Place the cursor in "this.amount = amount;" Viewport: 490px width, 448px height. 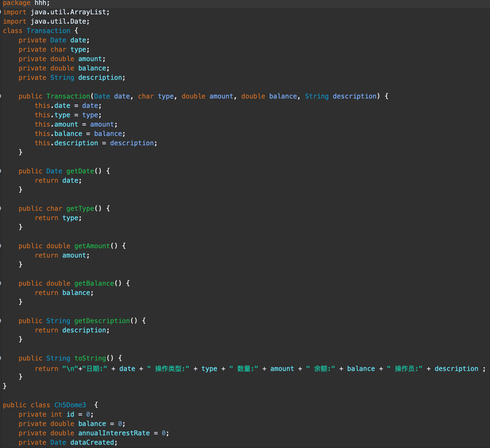pos(76,124)
